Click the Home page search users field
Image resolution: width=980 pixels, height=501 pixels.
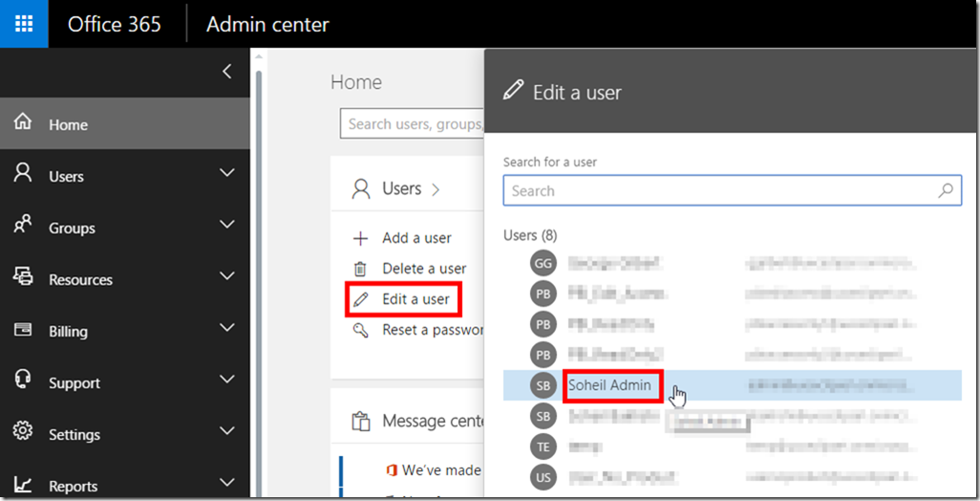(413, 124)
